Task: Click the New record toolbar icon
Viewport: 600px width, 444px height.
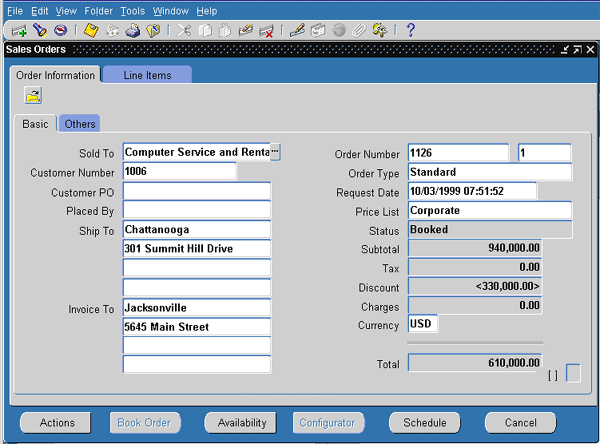Action: (19, 30)
